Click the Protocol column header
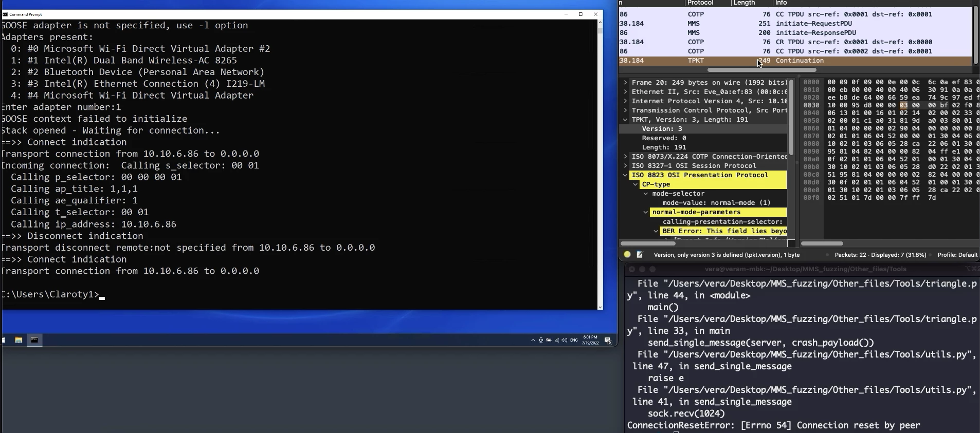 pyautogui.click(x=700, y=3)
